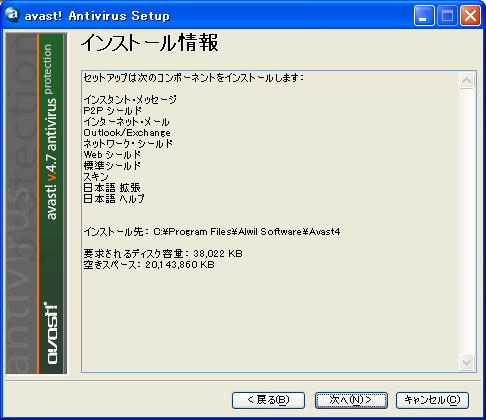This screenshot has width=486, height=420.
Task: Select the インターネット・メール line
Action: coord(126,121)
